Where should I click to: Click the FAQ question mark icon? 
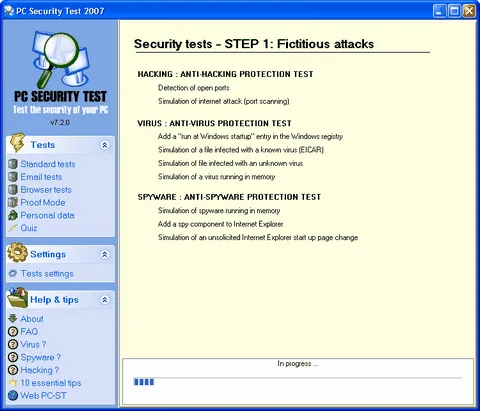13,332
